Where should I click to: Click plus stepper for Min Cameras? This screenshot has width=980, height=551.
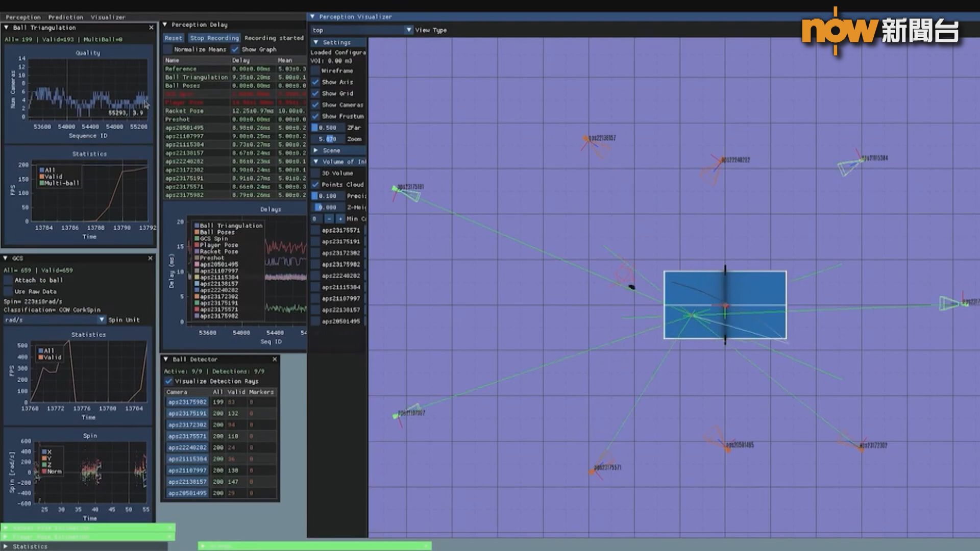coord(340,219)
